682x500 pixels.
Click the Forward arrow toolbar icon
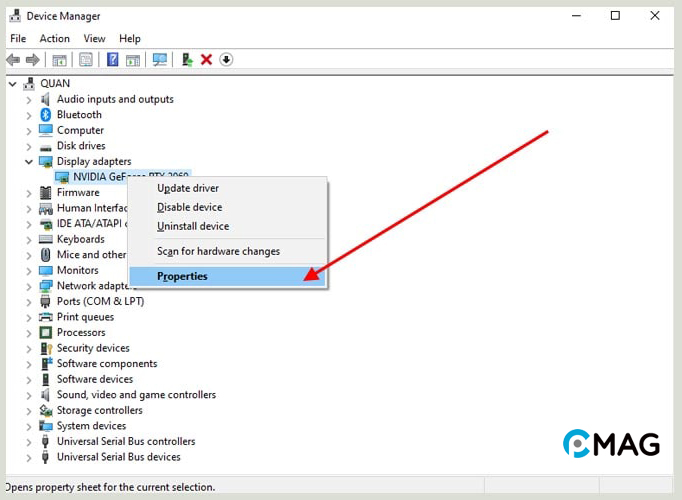(x=33, y=60)
